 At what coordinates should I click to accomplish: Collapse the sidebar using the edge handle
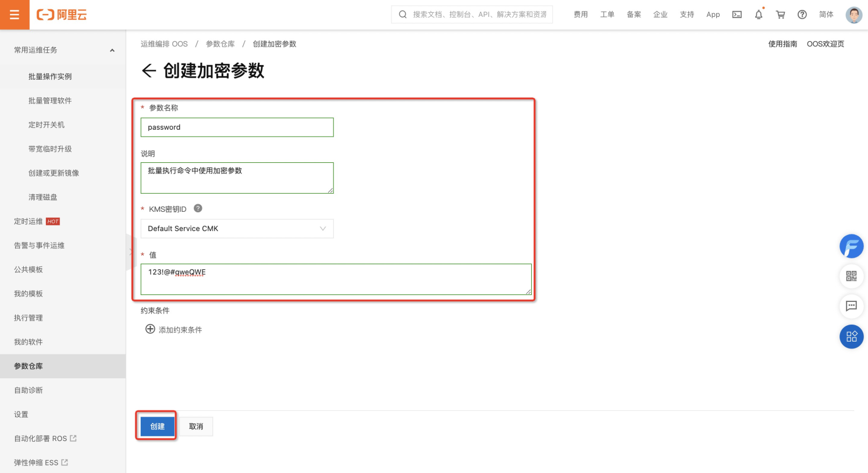pyautogui.click(x=130, y=252)
